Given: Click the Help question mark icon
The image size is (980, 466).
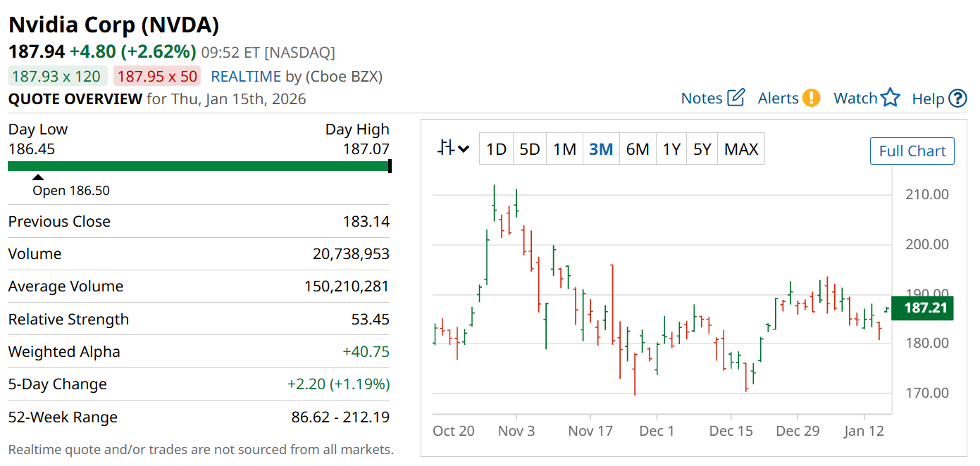Looking at the screenshot, I should click(x=957, y=99).
